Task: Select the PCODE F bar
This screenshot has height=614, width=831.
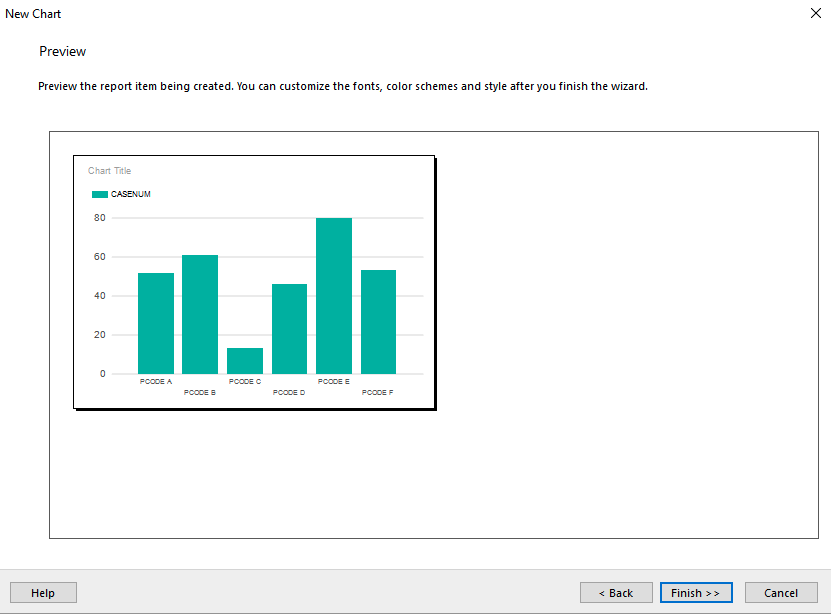Action: pos(378,322)
